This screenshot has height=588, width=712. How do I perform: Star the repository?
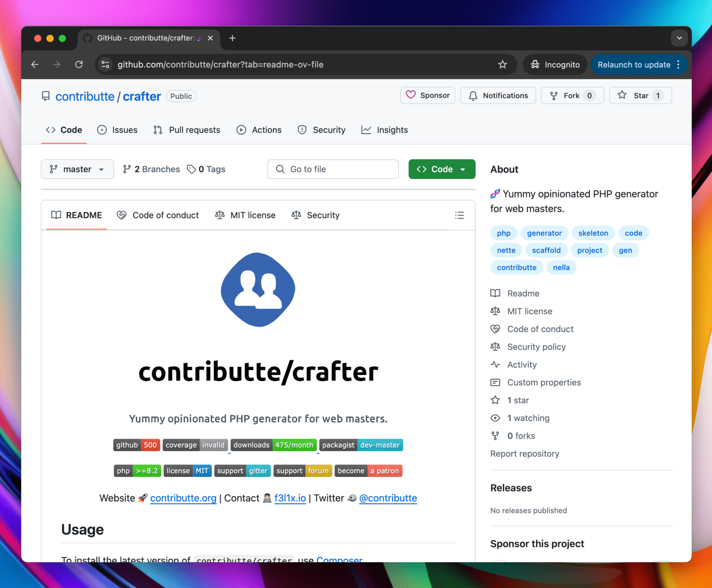640,95
